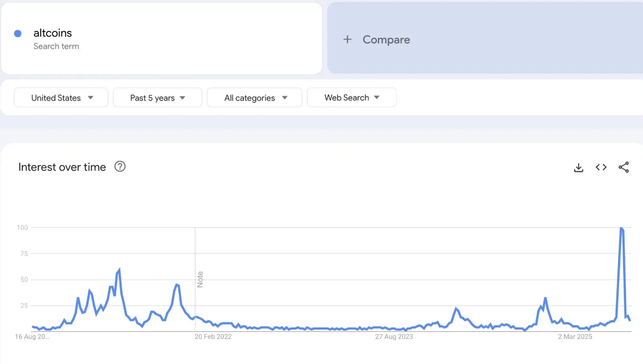Select the 20 Feb 2022 axis label
The height and width of the screenshot is (364, 643).
pyautogui.click(x=213, y=337)
